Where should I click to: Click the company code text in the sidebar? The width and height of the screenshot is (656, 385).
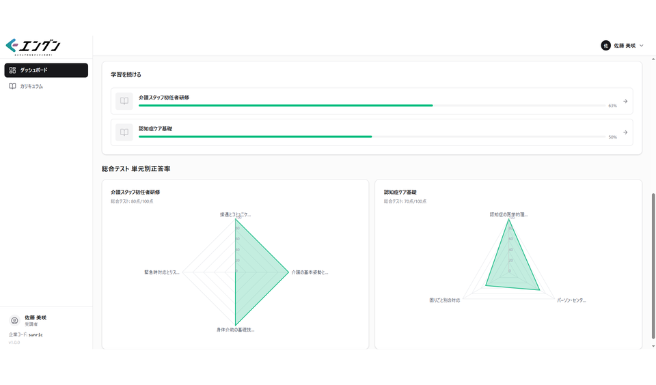(x=26, y=334)
